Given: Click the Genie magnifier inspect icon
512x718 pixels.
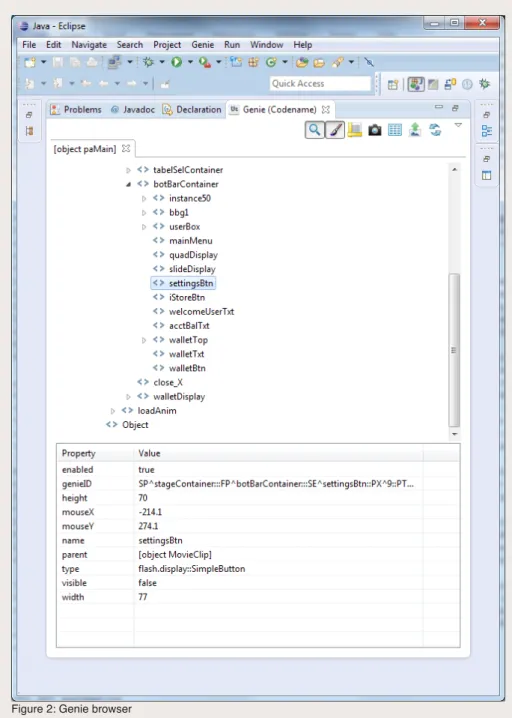Looking at the screenshot, I should pos(315,130).
